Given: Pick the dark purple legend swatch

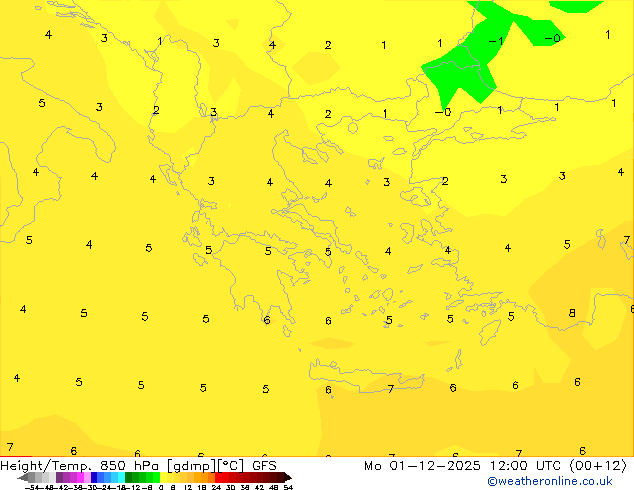Looking at the screenshot, I should pyautogui.click(x=59, y=477).
